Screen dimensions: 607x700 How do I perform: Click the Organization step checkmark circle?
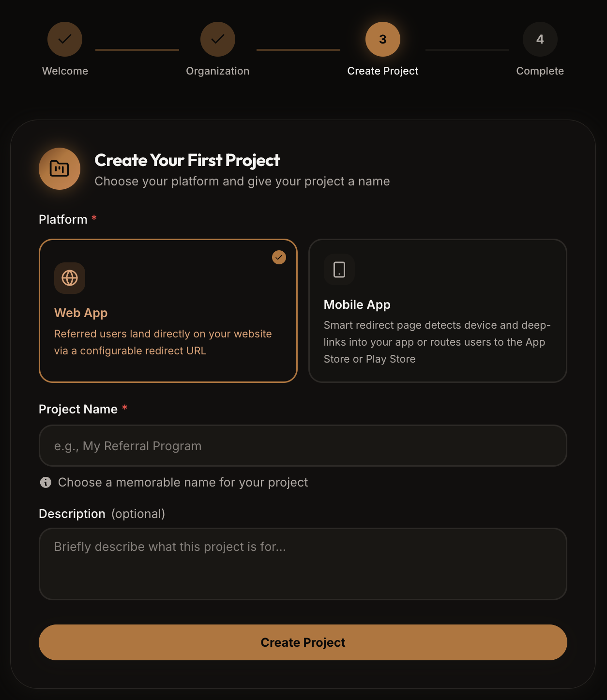(218, 39)
